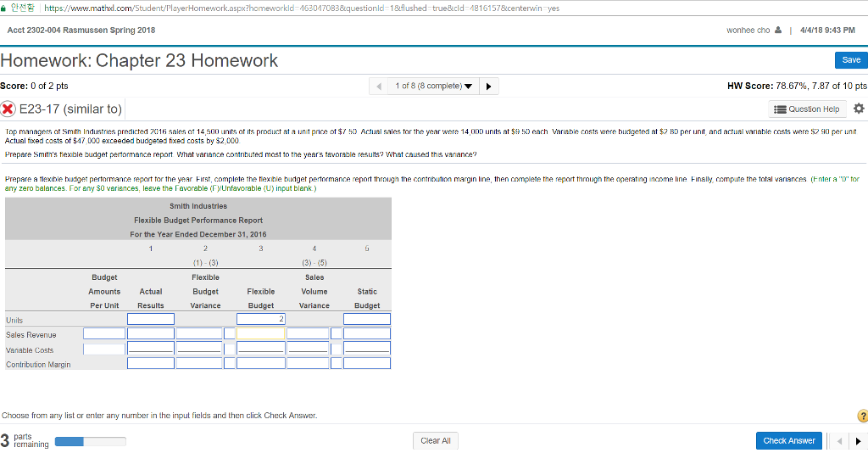
Task: Click Contribution Margin Sales Volume Variance field
Action: pos(308,363)
